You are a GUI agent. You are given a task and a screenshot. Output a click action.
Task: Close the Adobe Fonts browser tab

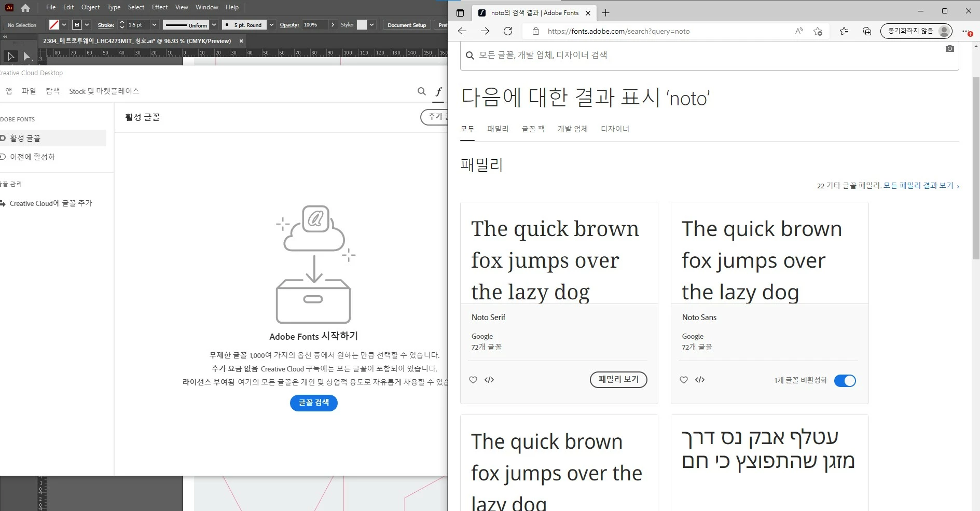(x=588, y=13)
